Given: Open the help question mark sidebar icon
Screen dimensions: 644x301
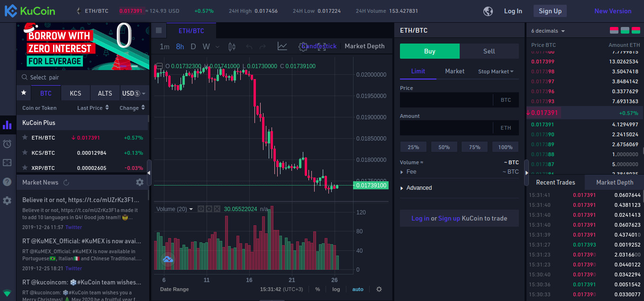Looking at the screenshot, I should [7, 182].
